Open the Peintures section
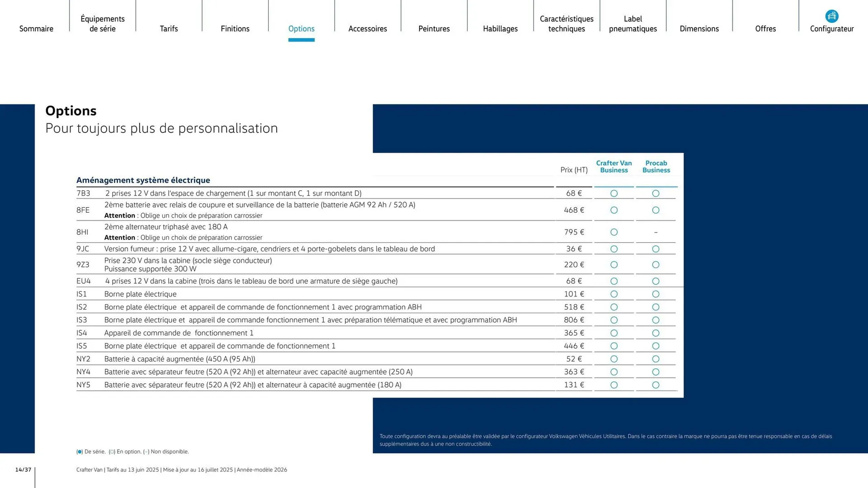Image resolution: width=868 pixels, height=488 pixels. (x=434, y=28)
